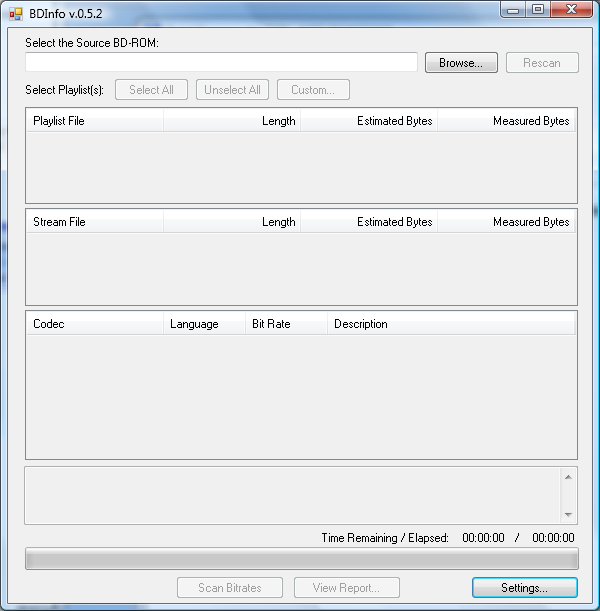Click playlist Estimated Bytes column header
Viewport: 600px width, 611px height.
[369, 121]
